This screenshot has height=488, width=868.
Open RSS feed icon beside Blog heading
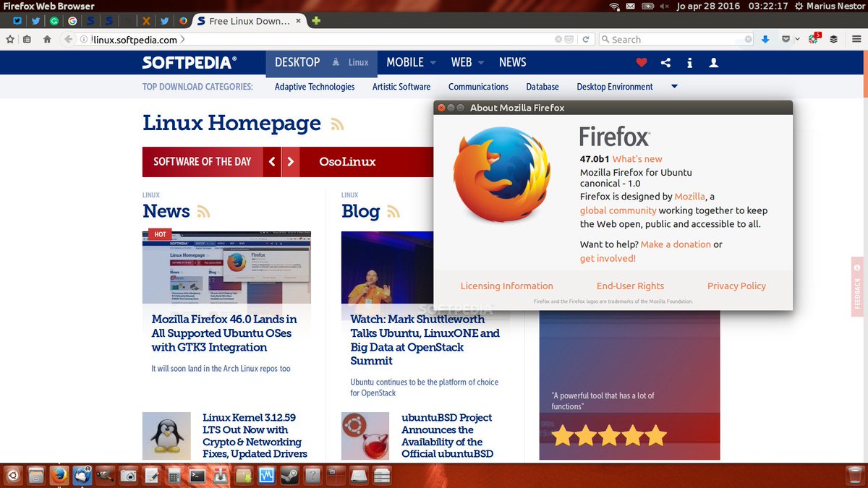(x=393, y=212)
